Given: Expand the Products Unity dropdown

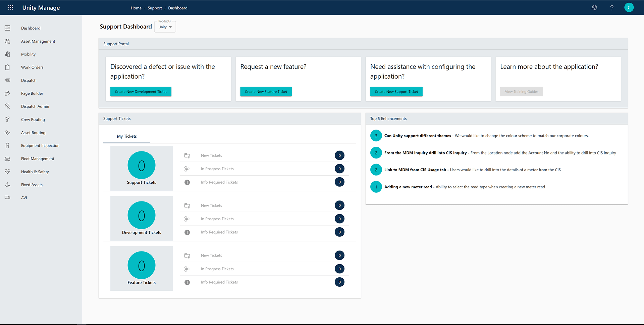Looking at the screenshot, I should pyautogui.click(x=165, y=27).
